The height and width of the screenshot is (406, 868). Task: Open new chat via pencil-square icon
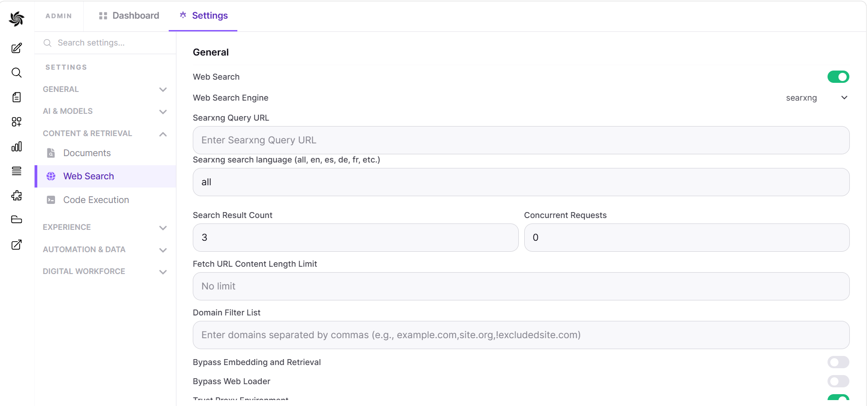pos(16,48)
